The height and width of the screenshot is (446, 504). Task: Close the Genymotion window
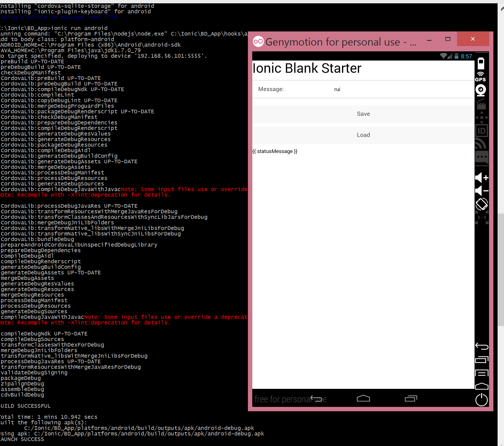[x=473, y=39]
